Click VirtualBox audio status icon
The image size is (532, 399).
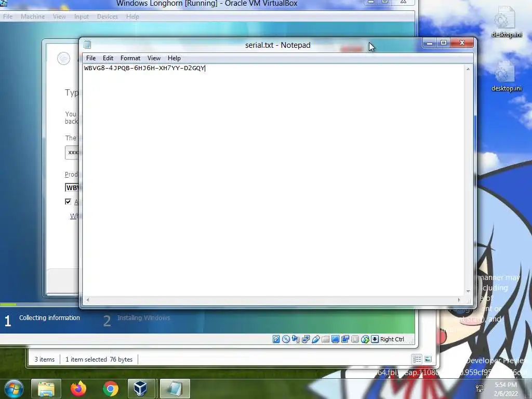tap(296, 339)
